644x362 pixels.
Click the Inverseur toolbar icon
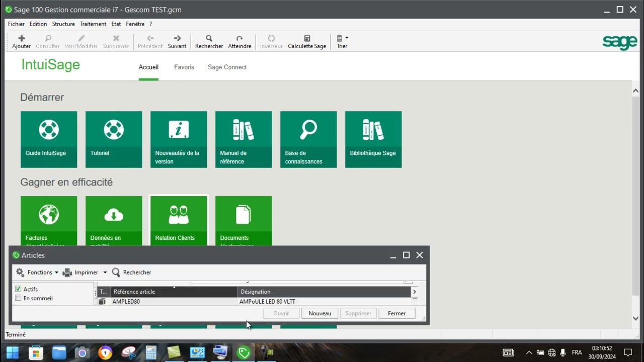pos(271,38)
